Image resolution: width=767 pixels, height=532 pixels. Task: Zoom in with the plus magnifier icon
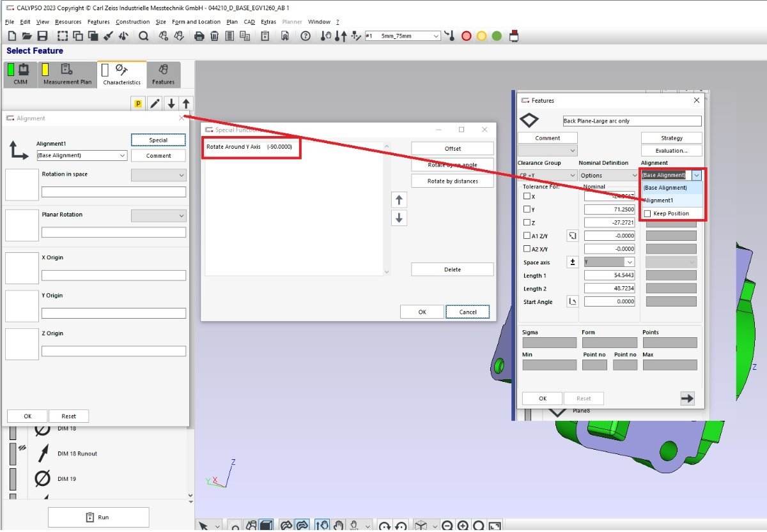[463, 526]
